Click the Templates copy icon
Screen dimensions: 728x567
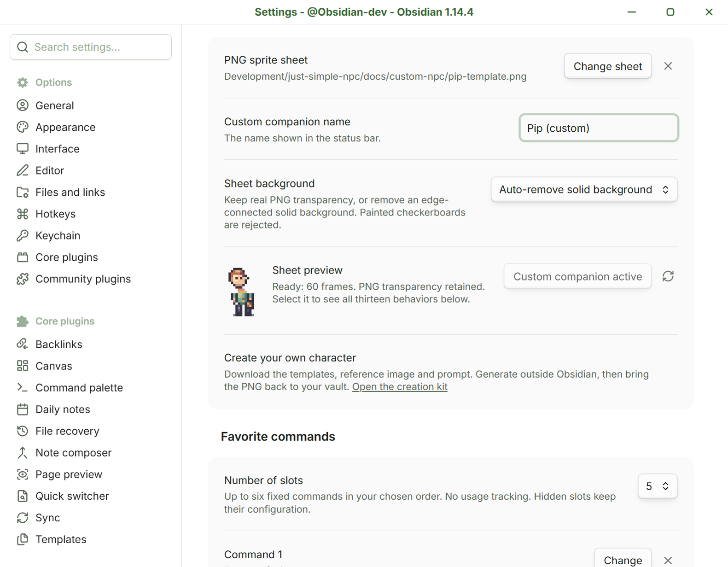click(23, 539)
